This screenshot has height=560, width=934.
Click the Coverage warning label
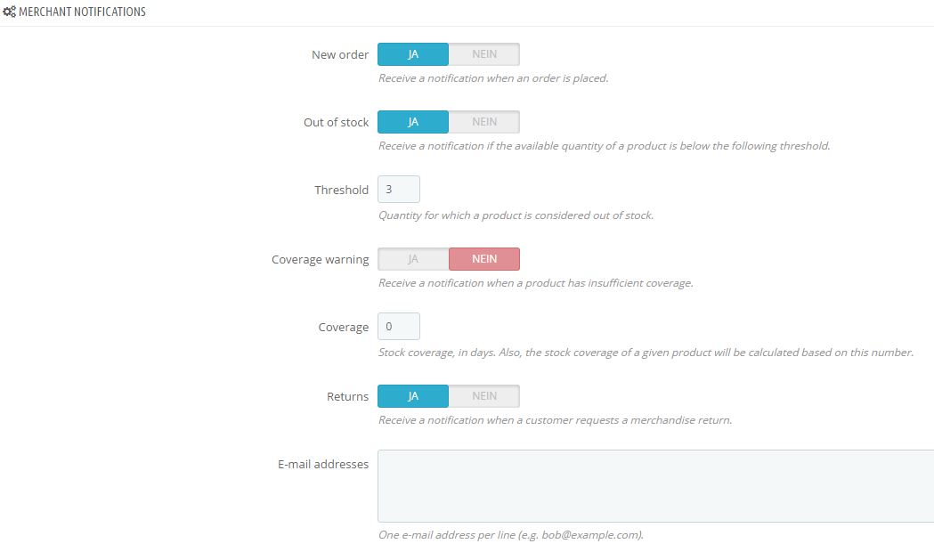click(x=320, y=260)
